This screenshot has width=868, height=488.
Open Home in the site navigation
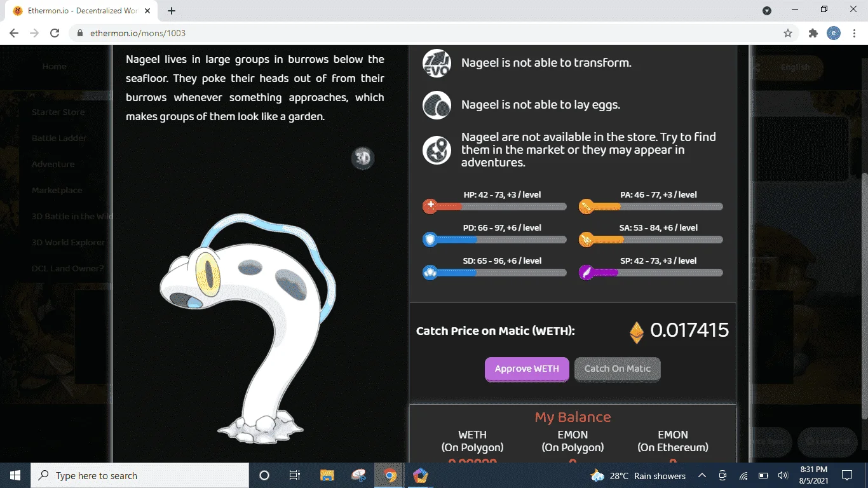54,67
